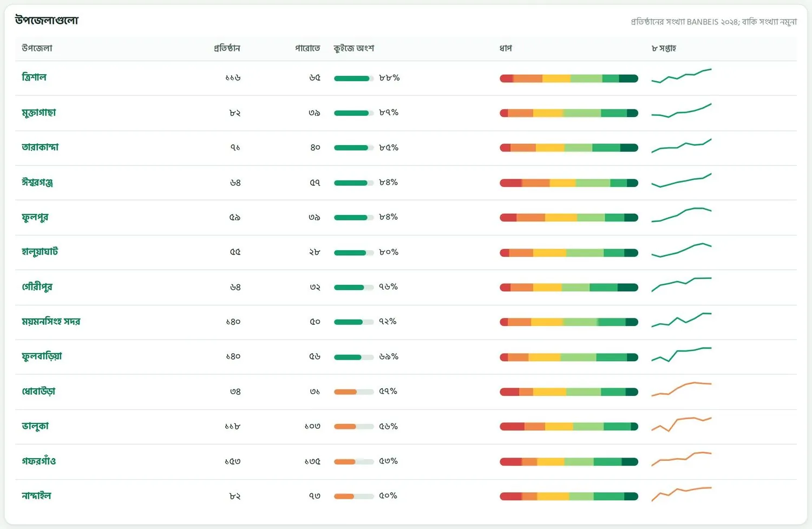Screen dimensions: 812x529
Task: Open the তারাকান্দা upazila link
Action: (40, 147)
